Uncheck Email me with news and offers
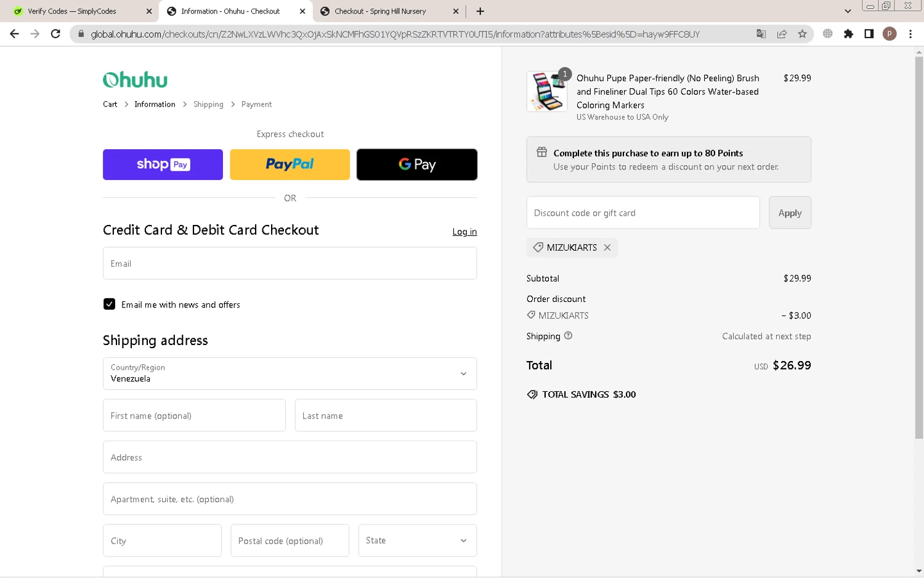 point(109,304)
